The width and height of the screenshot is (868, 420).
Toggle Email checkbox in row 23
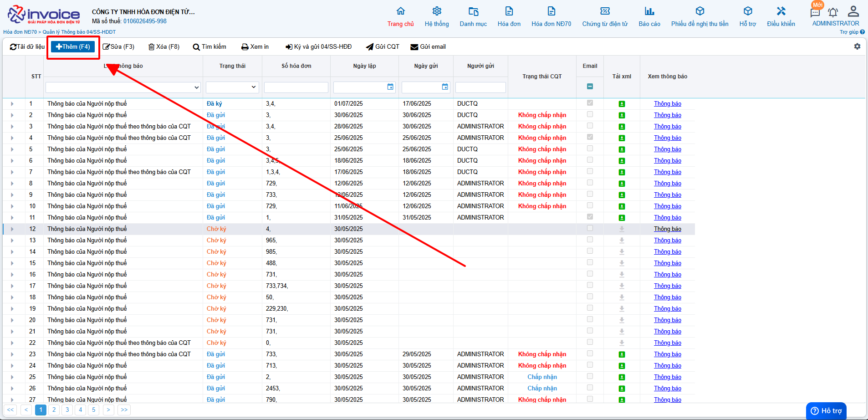click(x=590, y=353)
